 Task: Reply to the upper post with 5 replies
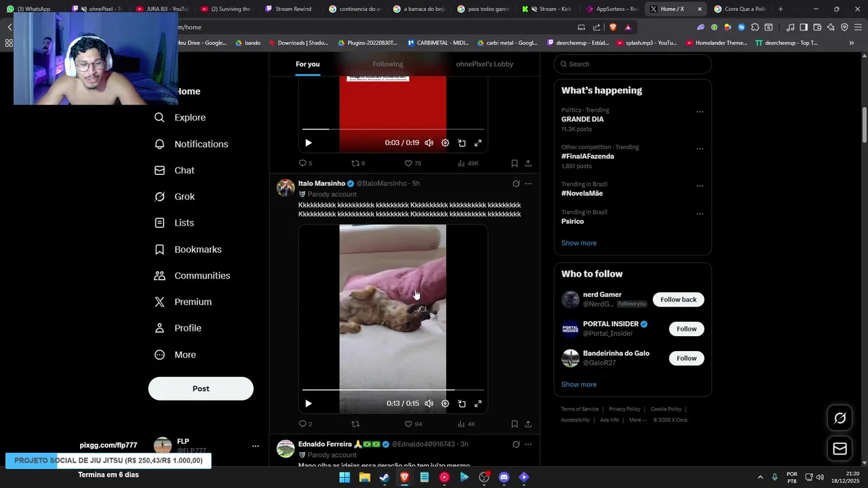point(305,163)
